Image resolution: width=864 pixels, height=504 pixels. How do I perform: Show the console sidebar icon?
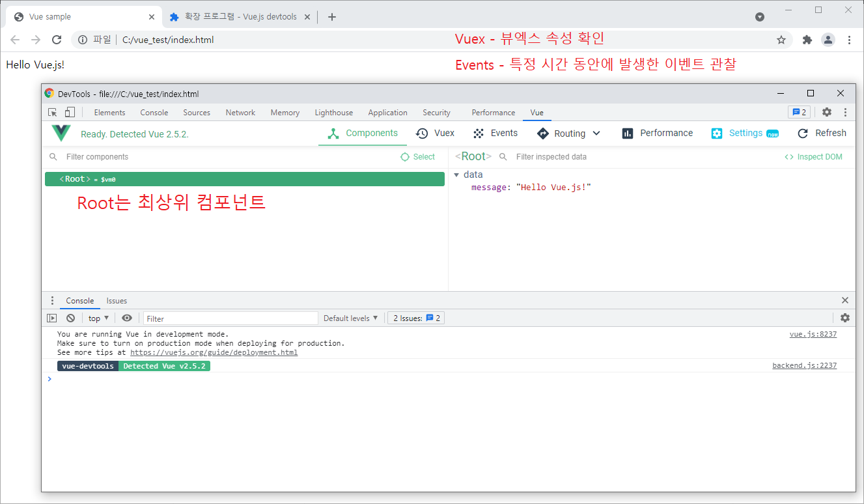(x=52, y=318)
